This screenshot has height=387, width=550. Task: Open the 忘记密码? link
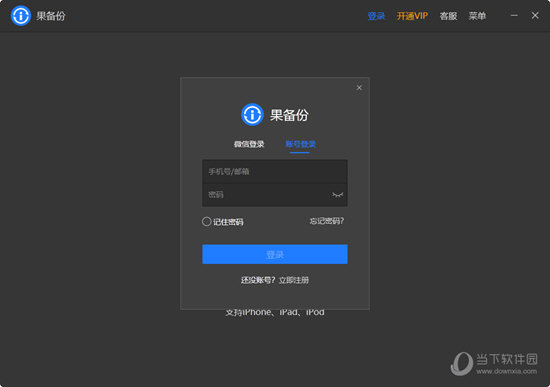pyautogui.click(x=327, y=221)
